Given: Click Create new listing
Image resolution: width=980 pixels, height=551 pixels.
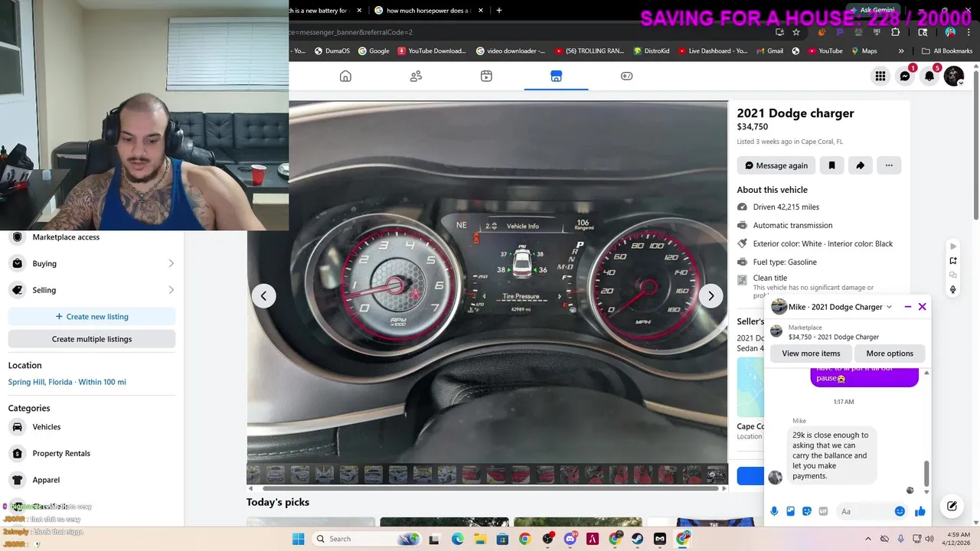Looking at the screenshot, I should pyautogui.click(x=92, y=317).
